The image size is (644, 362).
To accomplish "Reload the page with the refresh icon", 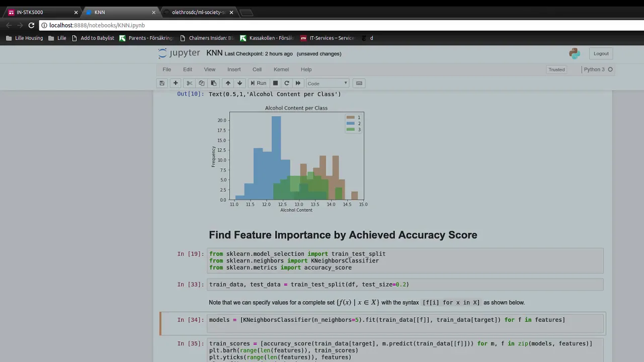I will tap(31, 25).
